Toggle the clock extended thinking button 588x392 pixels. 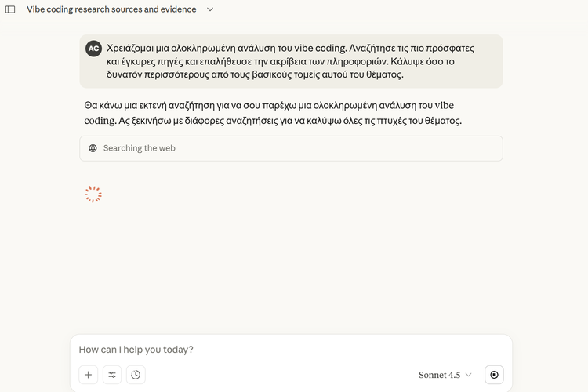pyautogui.click(x=136, y=375)
